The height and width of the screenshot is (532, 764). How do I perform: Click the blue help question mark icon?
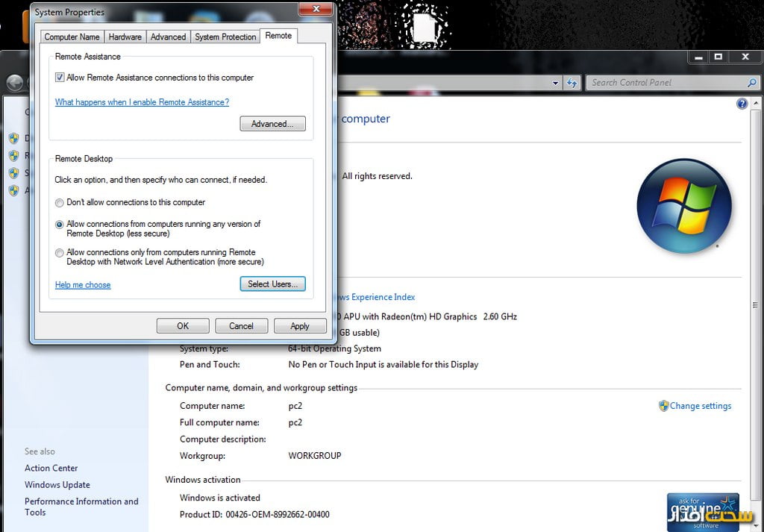(742, 104)
